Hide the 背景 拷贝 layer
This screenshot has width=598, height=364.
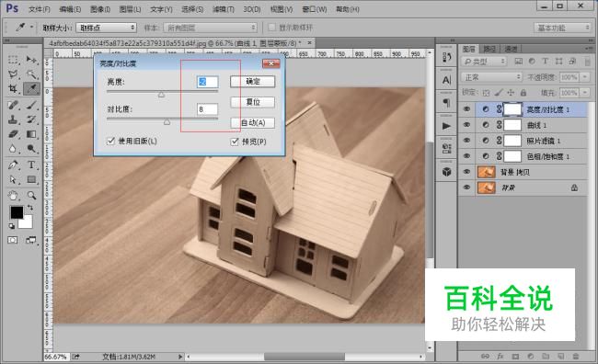[x=466, y=172]
